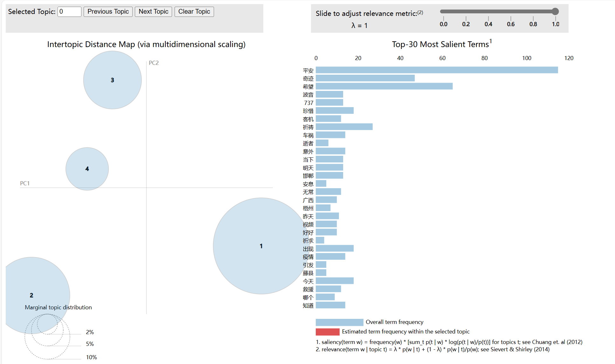
Task: Select topic circle 3 on the map
Action: click(112, 80)
